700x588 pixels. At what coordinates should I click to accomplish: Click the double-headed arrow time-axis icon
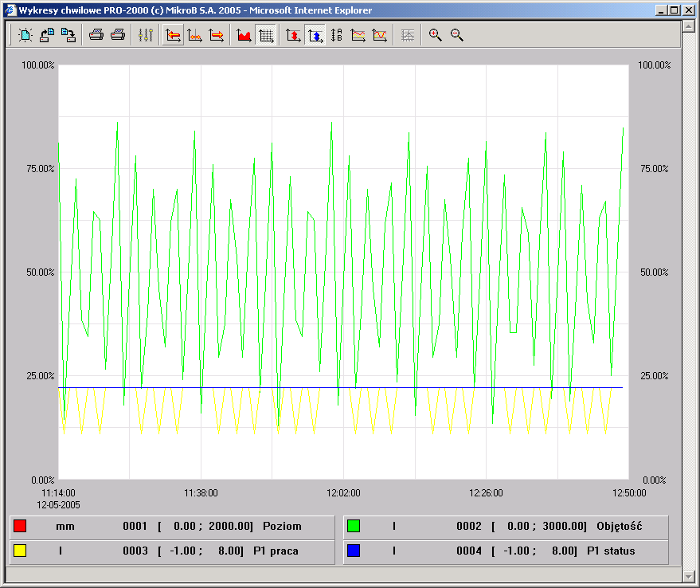[194, 35]
